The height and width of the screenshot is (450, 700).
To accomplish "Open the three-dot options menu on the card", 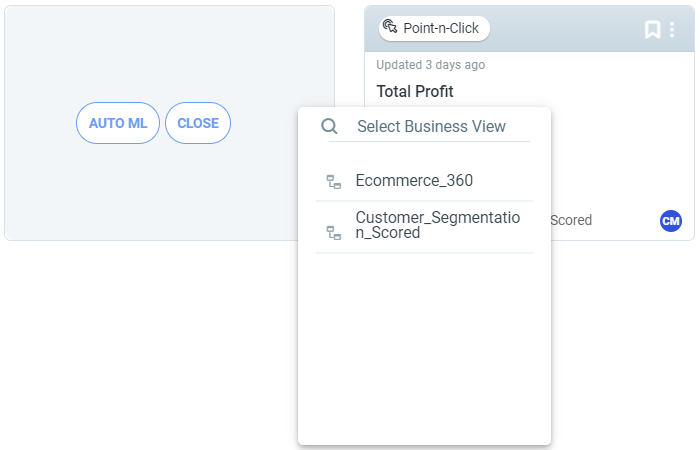I will [672, 30].
